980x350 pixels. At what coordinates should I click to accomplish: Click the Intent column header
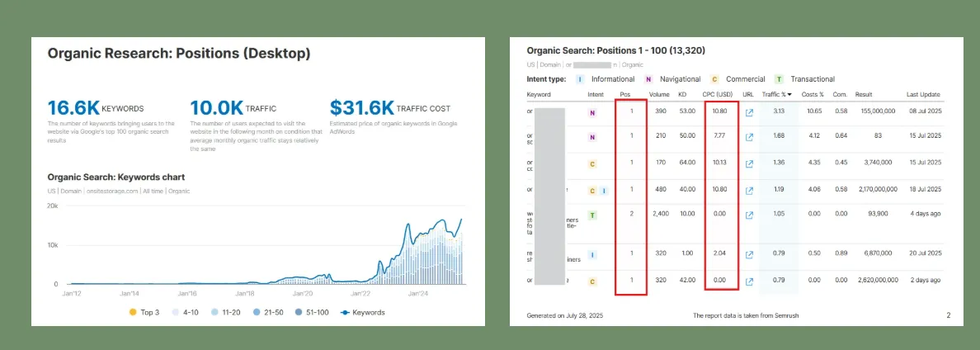click(596, 94)
